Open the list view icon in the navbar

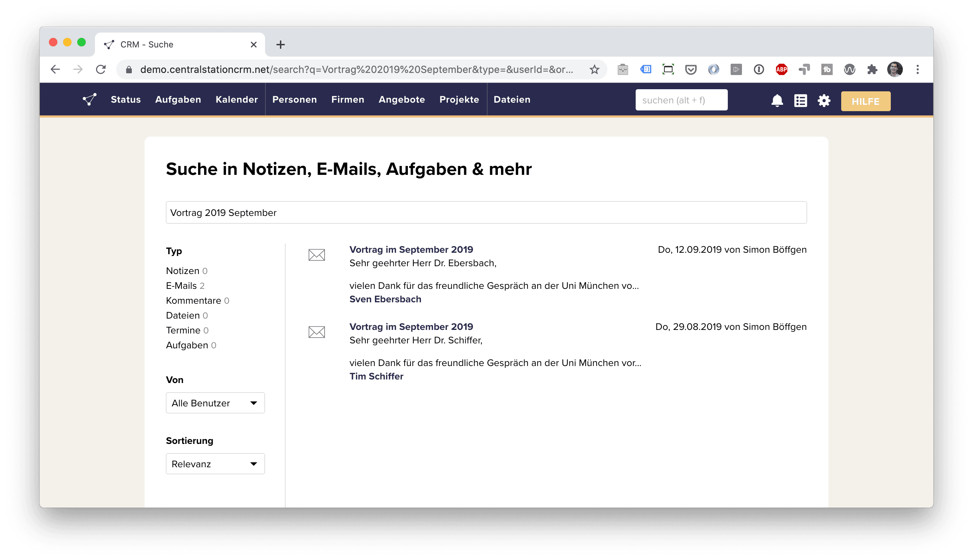click(800, 101)
